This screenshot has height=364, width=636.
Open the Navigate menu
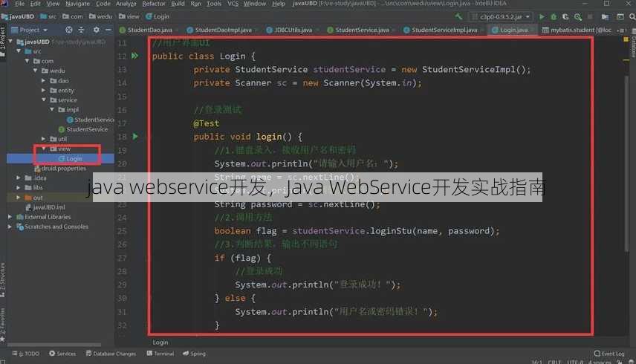click(77, 4)
